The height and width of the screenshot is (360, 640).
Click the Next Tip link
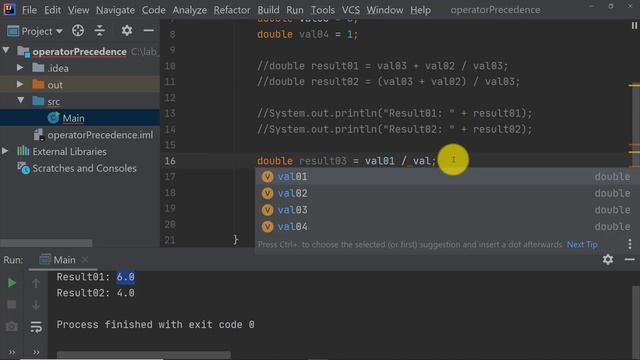582,244
